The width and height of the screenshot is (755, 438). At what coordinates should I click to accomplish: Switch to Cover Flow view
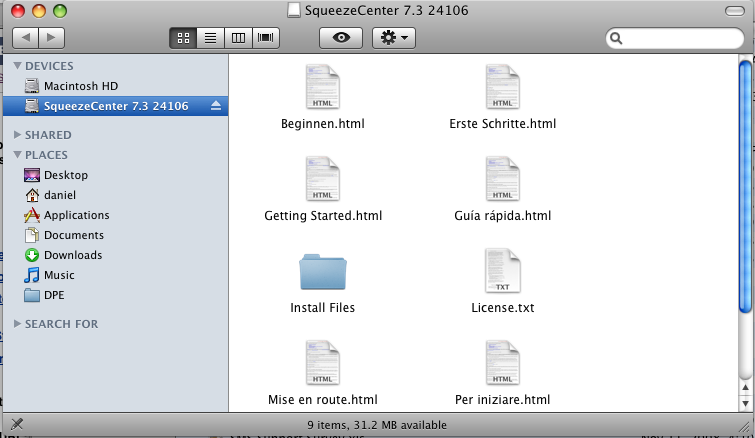[x=265, y=38]
